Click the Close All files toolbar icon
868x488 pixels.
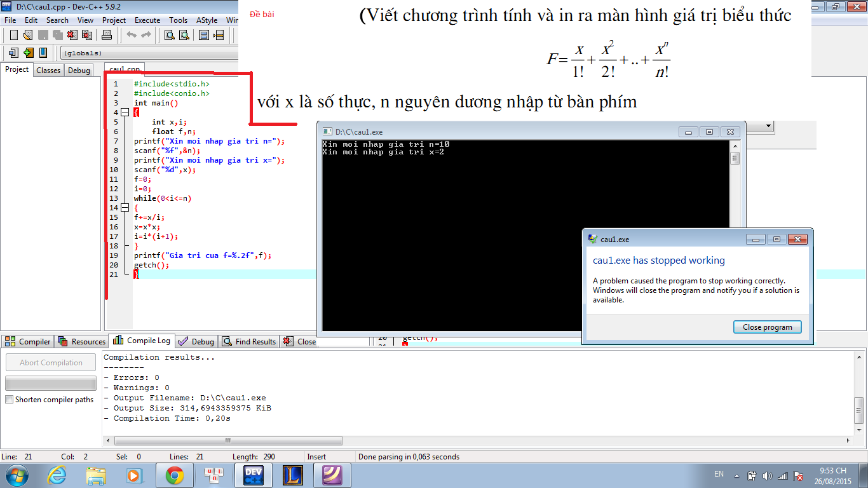point(87,35)
